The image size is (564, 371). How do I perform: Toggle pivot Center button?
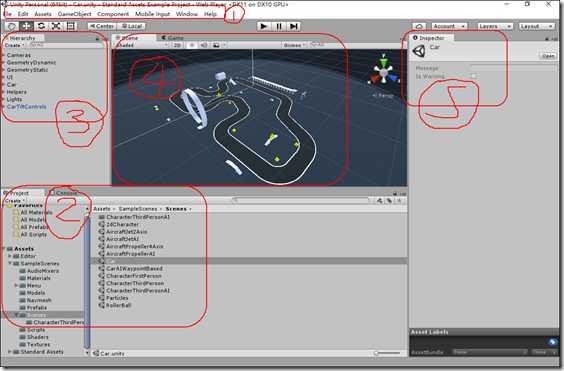pos(102,26)
